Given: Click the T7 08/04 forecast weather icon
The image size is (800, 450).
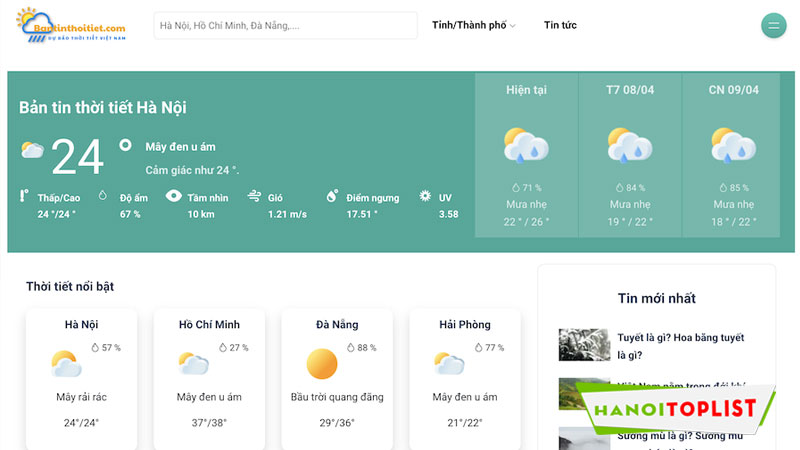Looking at the screenshot, I should pyautogui.click(x=630, y=146).
